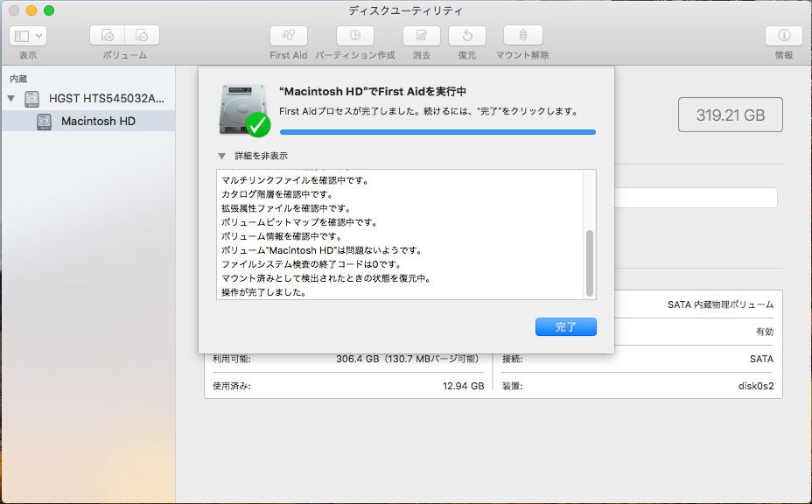Click the 接続 SATA value
The image size is (812, 504).
(x=761, y=359)
